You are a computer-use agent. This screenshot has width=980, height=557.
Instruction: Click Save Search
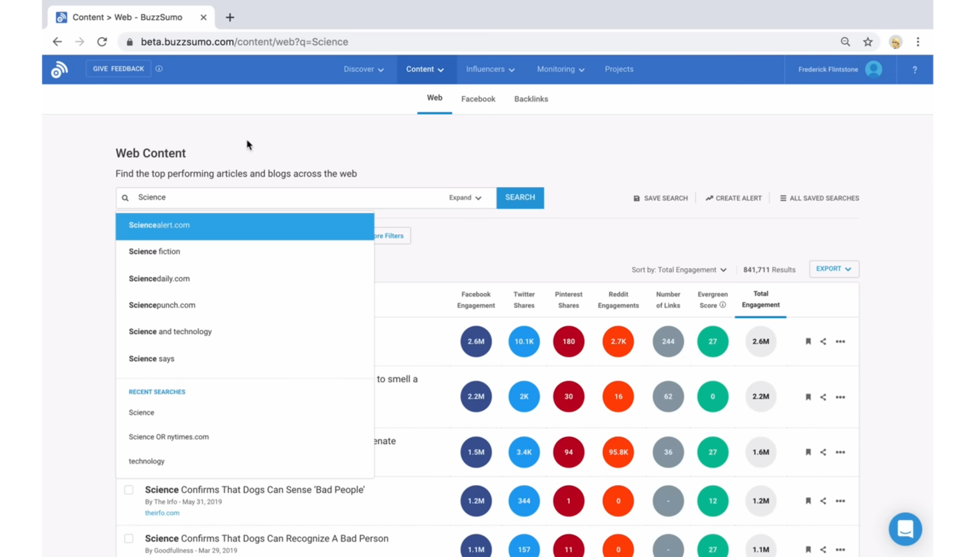tap(660, 198)
